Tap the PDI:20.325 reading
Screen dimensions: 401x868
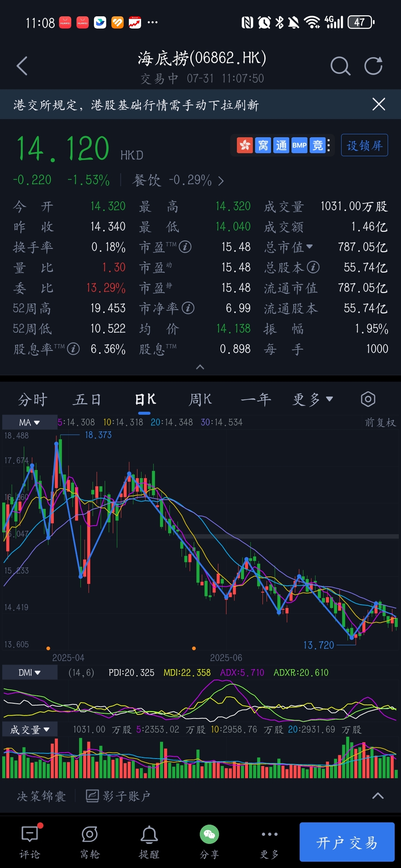tap(131, 673)
